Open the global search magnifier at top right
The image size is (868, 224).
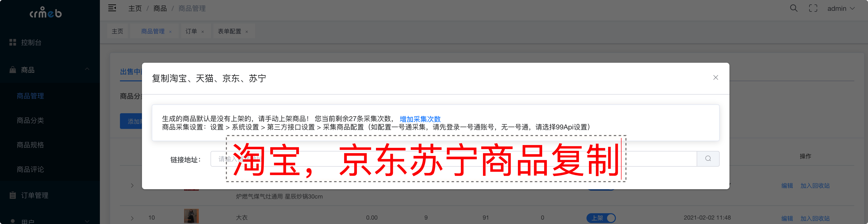click(x=794, y=8)
